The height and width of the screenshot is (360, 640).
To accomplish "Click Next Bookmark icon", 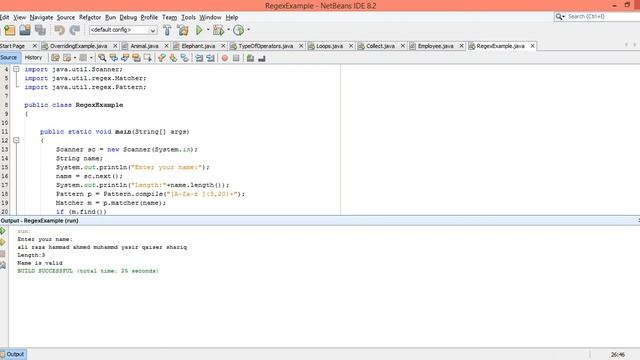I will [173, 58].
